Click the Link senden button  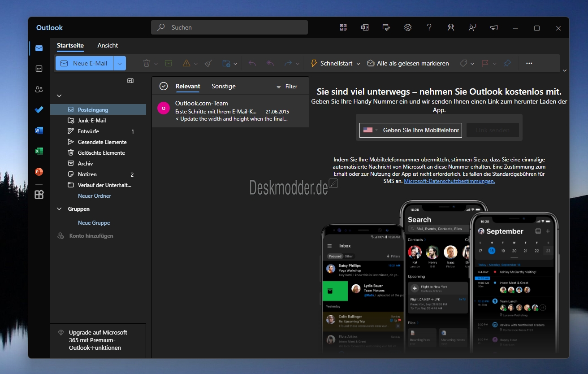click(493, 130)
